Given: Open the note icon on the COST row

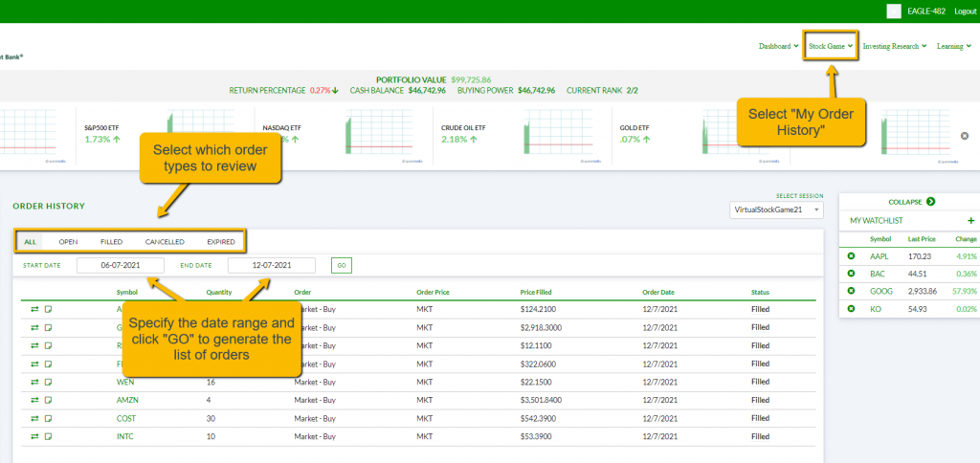Looking at the screenshot, I should pyautogui.click(x=48, y=418).
